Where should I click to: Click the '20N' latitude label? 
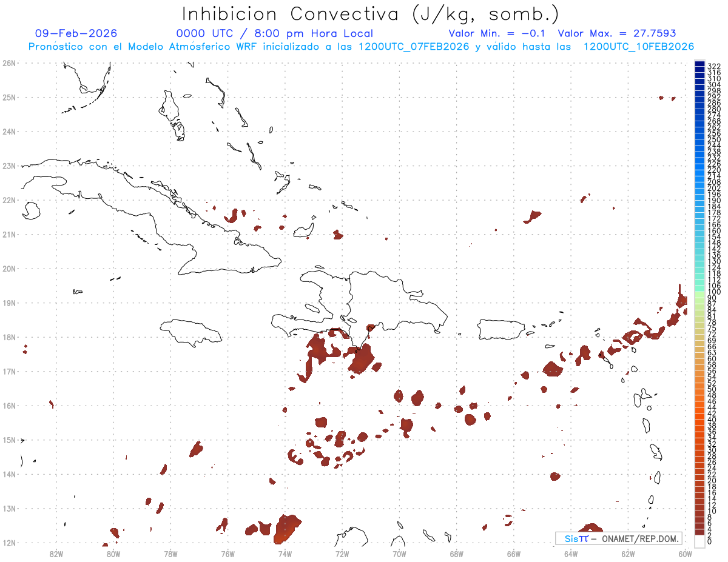8,269
